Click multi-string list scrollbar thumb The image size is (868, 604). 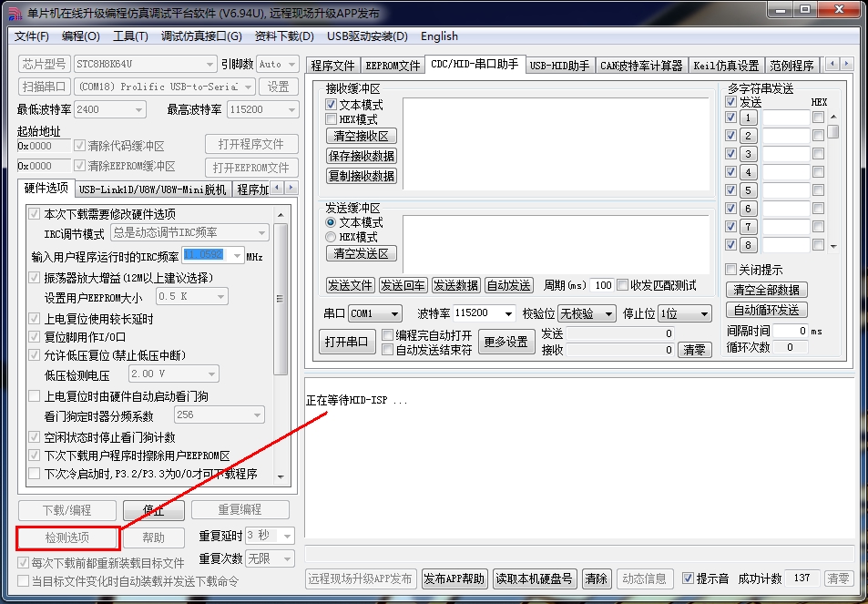833,131
